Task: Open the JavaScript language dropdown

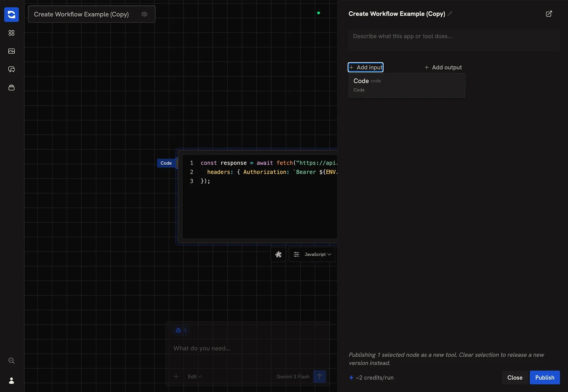Action: pos(318,254)
